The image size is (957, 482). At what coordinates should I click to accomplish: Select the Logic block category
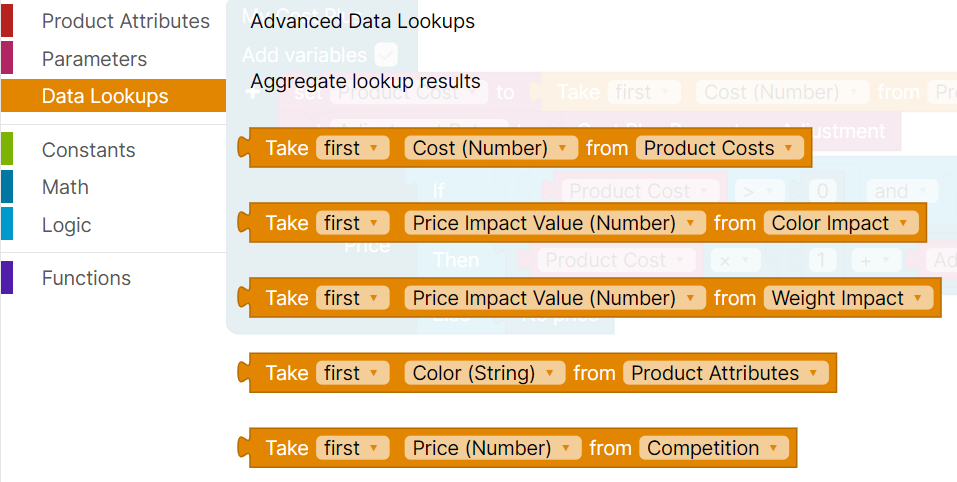pos(66,225)
